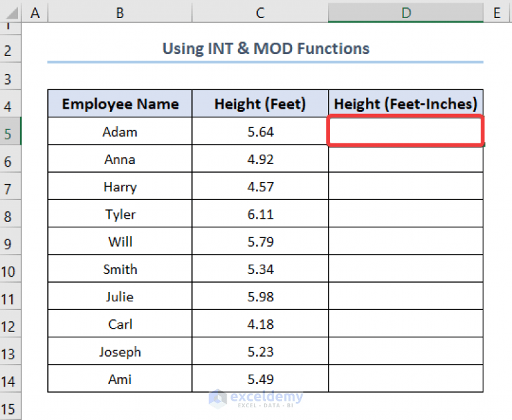Screen dimensions: 512x420
Task: Select the cell containing 'Will'
Action: [120, 241]
